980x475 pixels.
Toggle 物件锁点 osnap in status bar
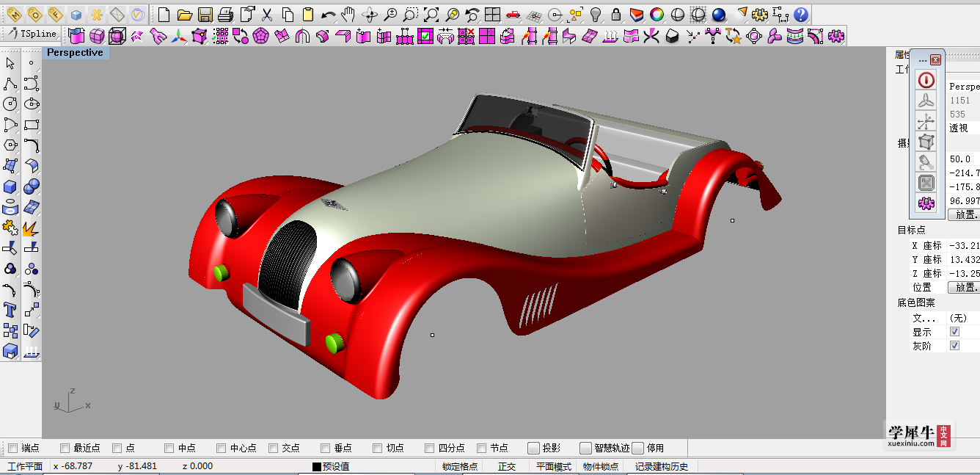tap(600, 466)
